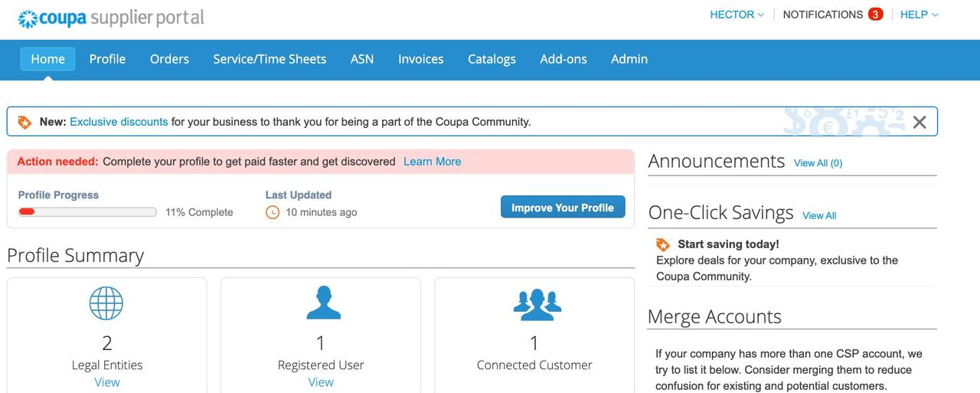
Task: Go to the Catalogs tab
Action: [x=492, y=59]
